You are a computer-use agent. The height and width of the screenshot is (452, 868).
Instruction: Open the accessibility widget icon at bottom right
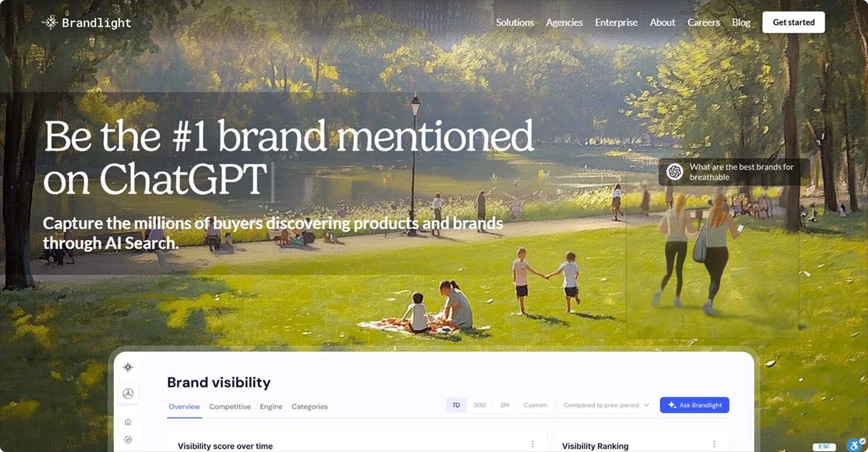[855, 444]
